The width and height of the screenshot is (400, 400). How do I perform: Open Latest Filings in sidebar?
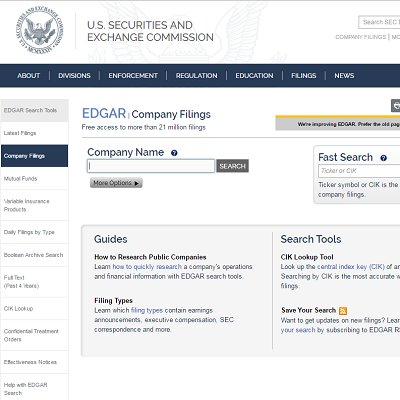coord(35,133)
